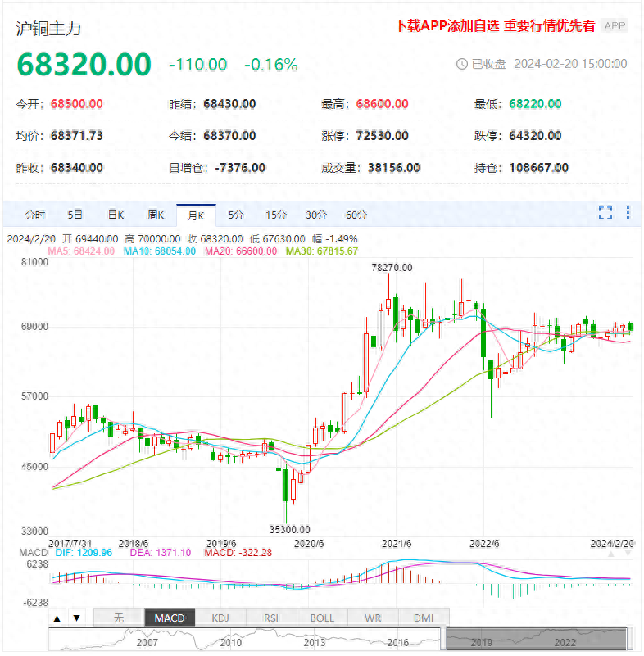Select the DMI indicator

tap(423, 618)
